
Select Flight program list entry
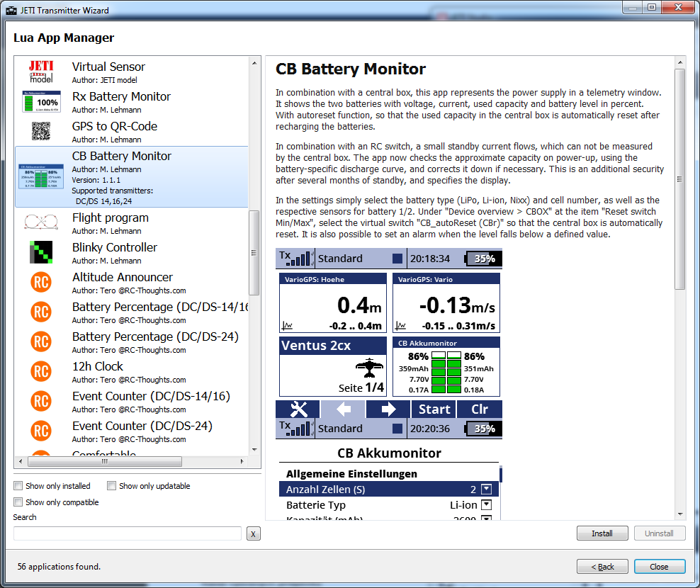(132, 222)
